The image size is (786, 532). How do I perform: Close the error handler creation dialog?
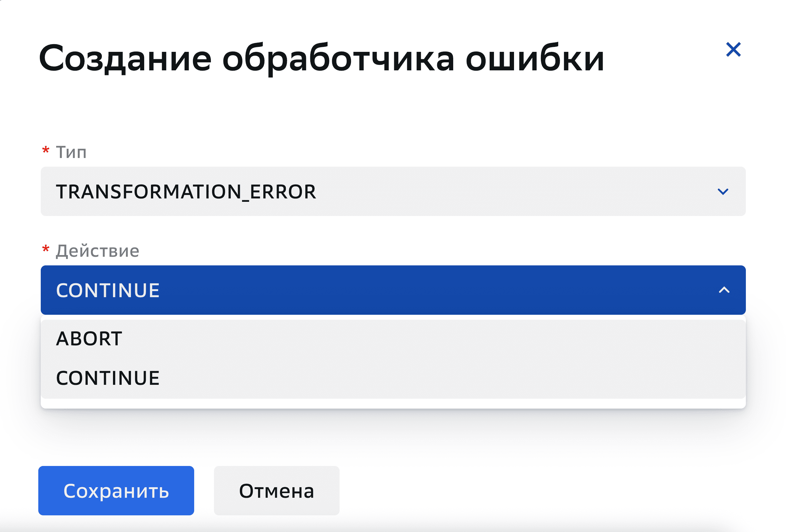point(734,49)
